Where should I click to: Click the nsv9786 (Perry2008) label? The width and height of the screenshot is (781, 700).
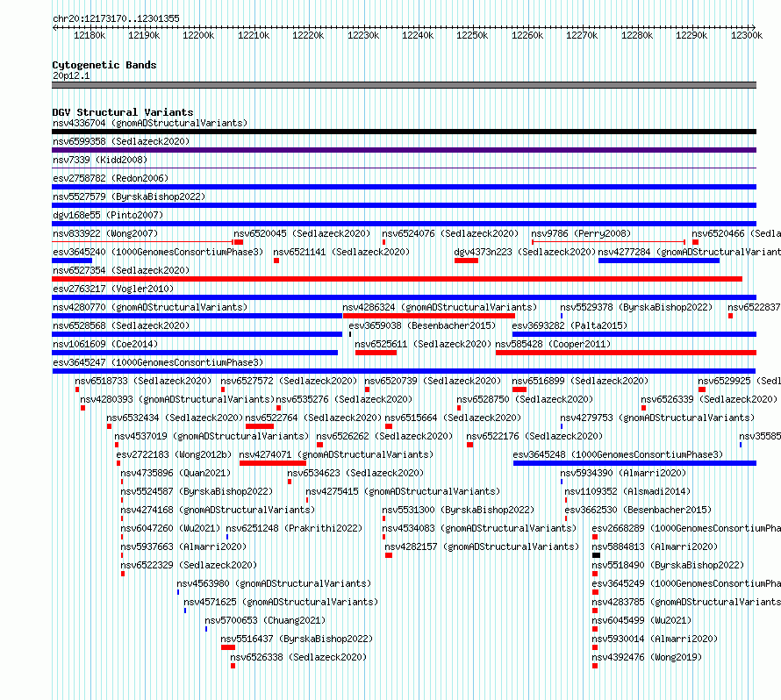point(581,233)
